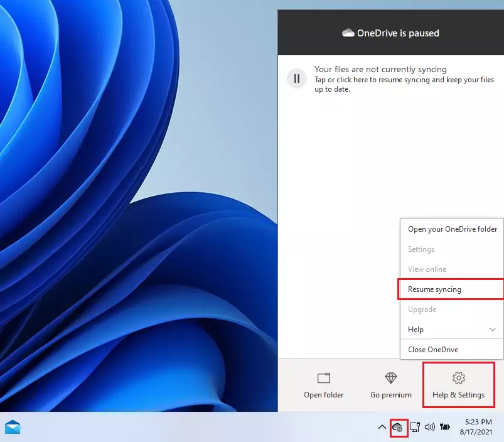Click 'Tap or click here to resume syncing' text
Screen dimensions: 504x442
click(404, 84)
